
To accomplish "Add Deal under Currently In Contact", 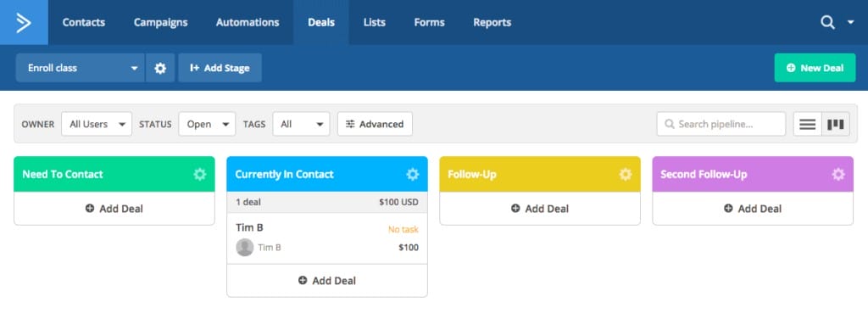I will [x=327, y=281].
